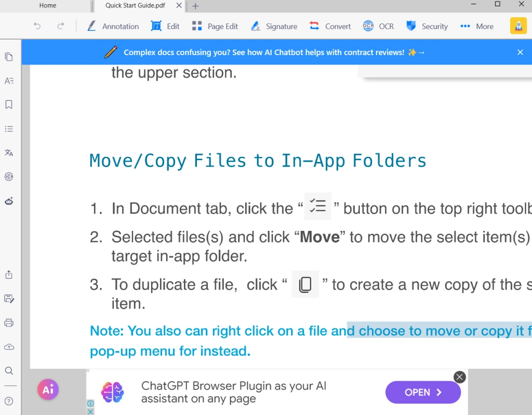
Task: Click the brain logo in ad
Action: [x=113, y=392]
